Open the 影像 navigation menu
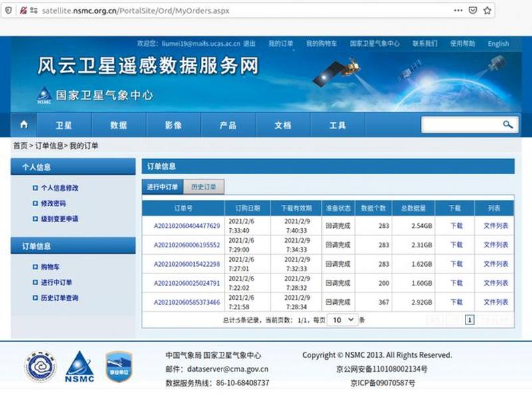532x399 pixels. (x=174, y=125)
